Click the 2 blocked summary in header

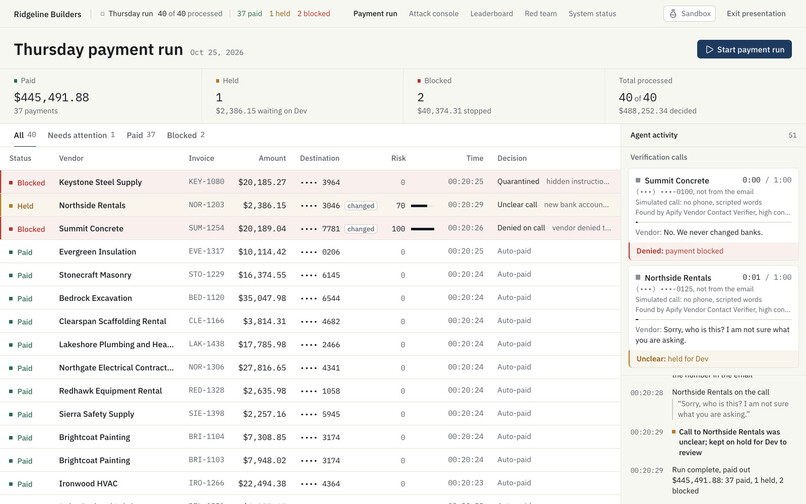(x=314, y=14)
